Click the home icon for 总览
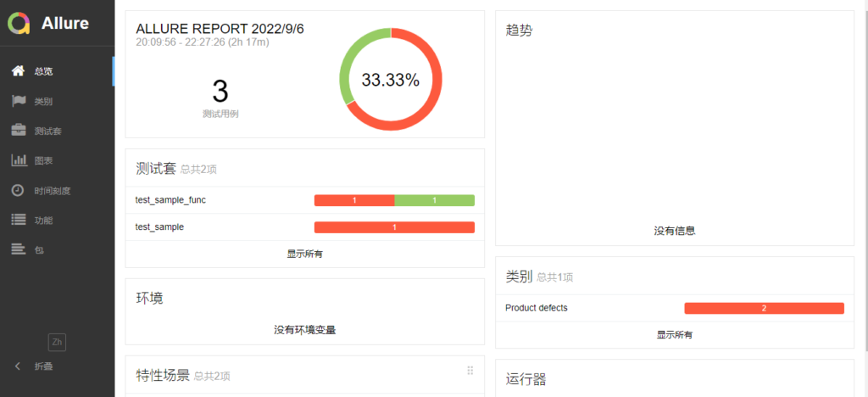The height and width of the screenshot is (397, 868). click(18, 71)
